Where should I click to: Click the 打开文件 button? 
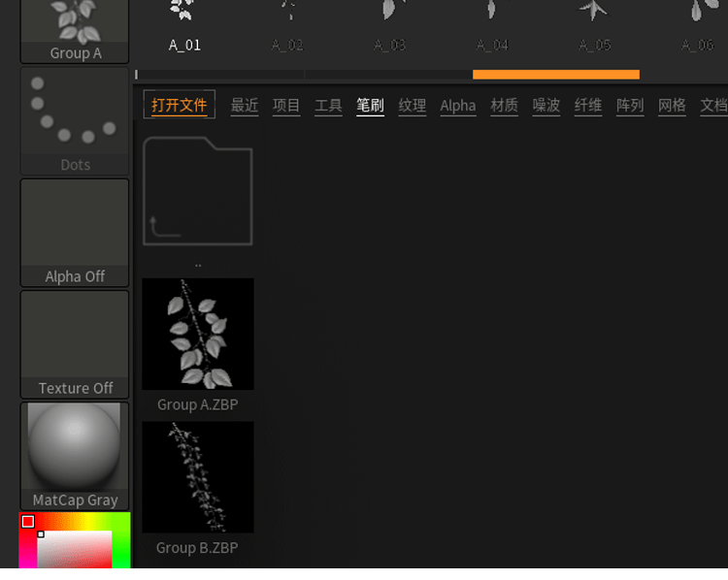click(x=180, y=105)
